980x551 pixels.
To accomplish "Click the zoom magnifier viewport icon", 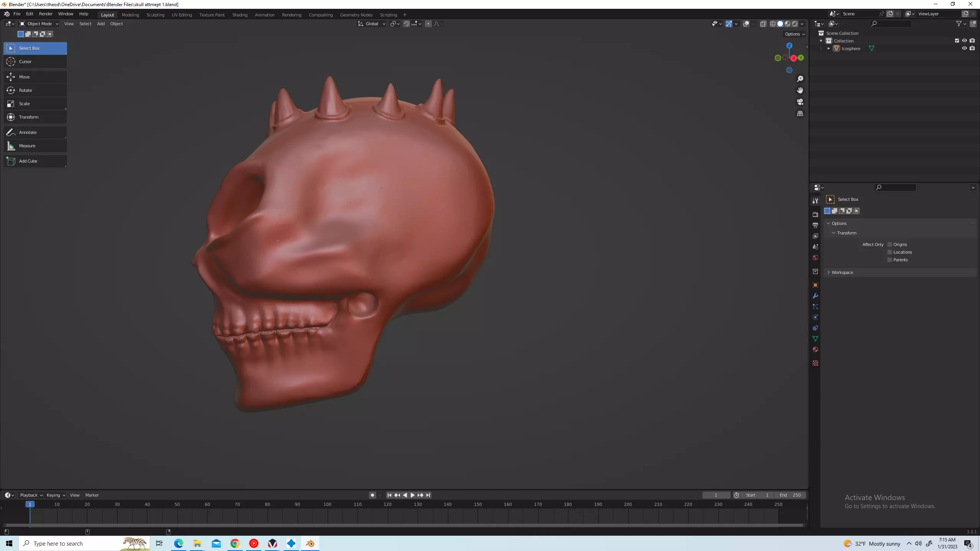I will tap(800, 79).
